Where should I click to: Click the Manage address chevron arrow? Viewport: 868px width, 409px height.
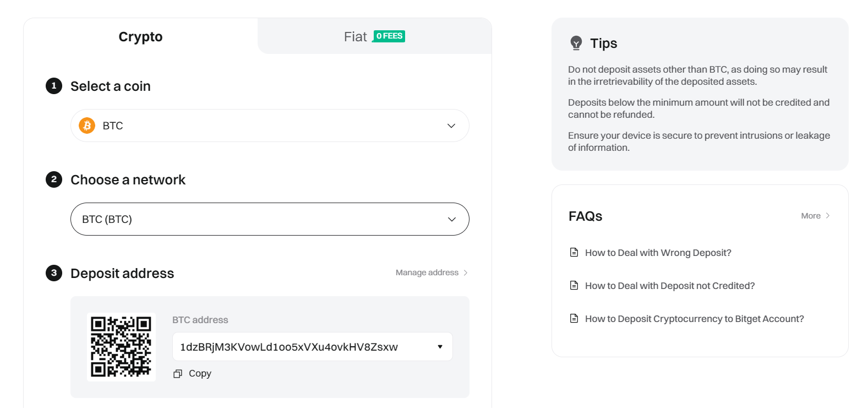click(466, 273)
